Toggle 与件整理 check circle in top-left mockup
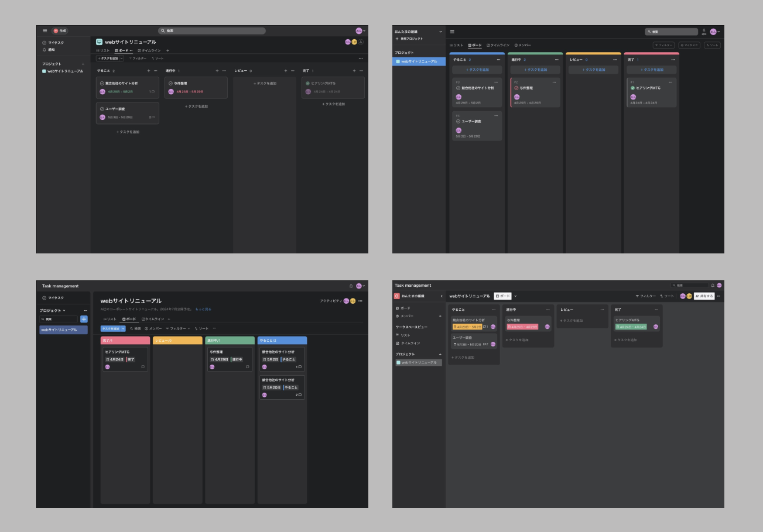Image resolution: width=763 pixels, height=532 pixels. pos(170,83)
